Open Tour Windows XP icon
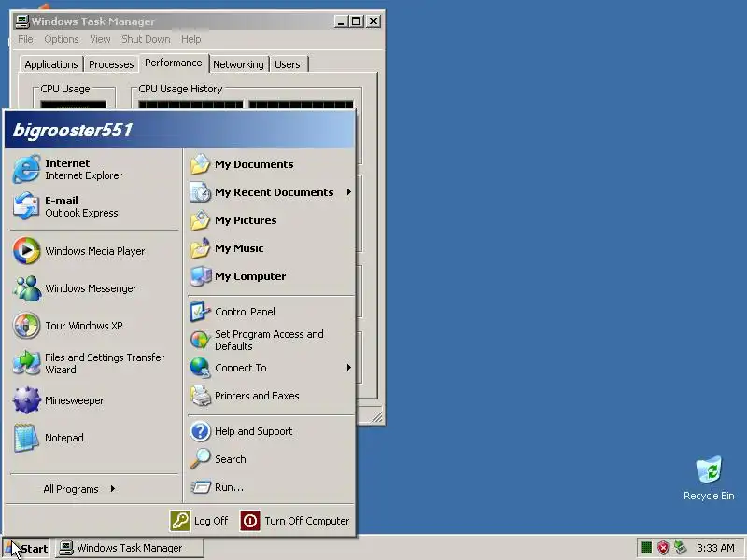Viewport: 747px width, 560px height. coord(26,325)
